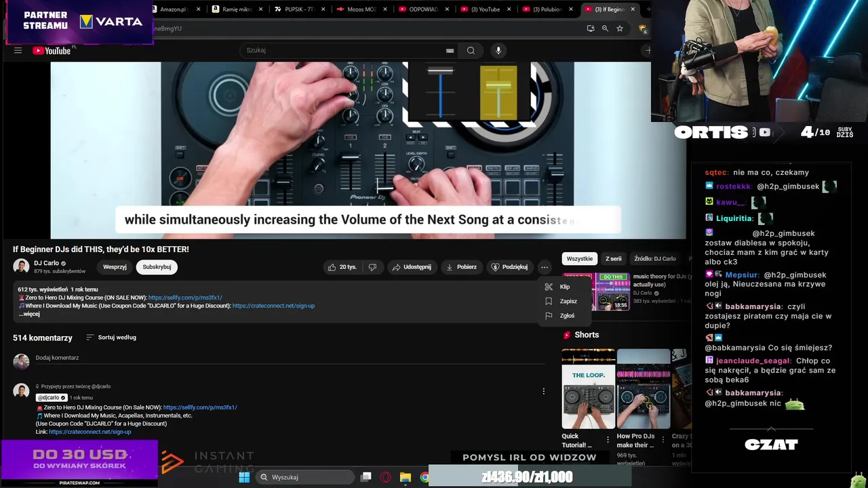Click the Pobierz download button
This screenshot has height=488, width=868.
pos(461,267)
